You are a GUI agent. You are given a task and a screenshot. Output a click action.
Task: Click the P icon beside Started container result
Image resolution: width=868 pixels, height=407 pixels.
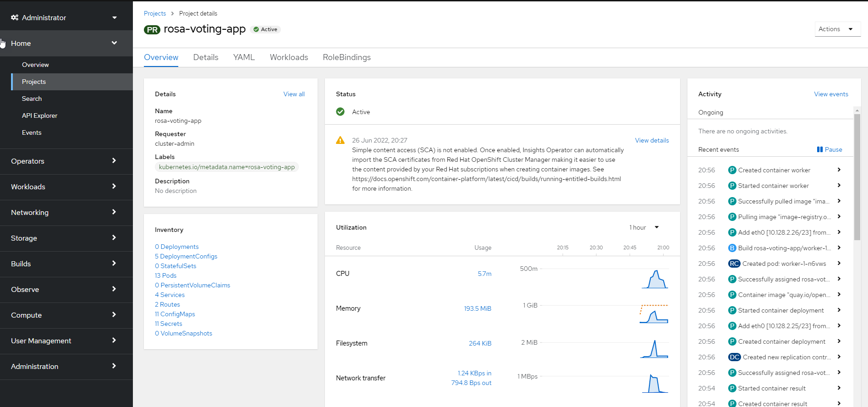coord(732,388)
